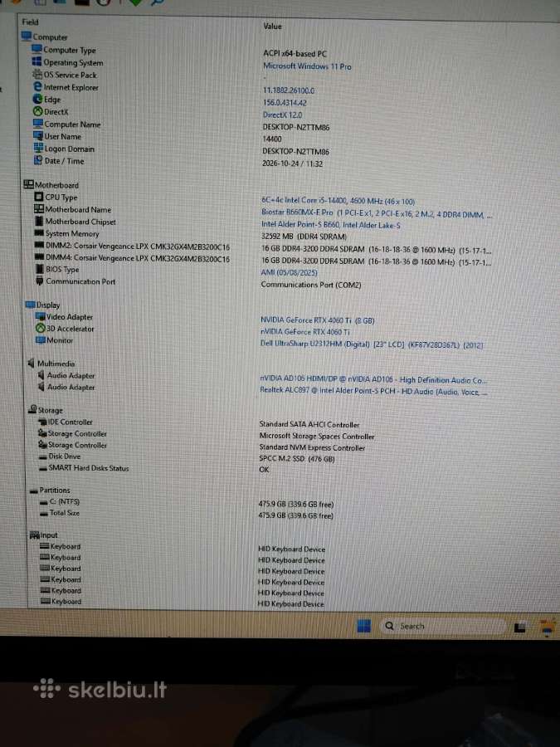Open the Intel Alder Point-S B660 chipset link
The width and height of the screenshot is (560, 747).
click(x=331, y=225)
